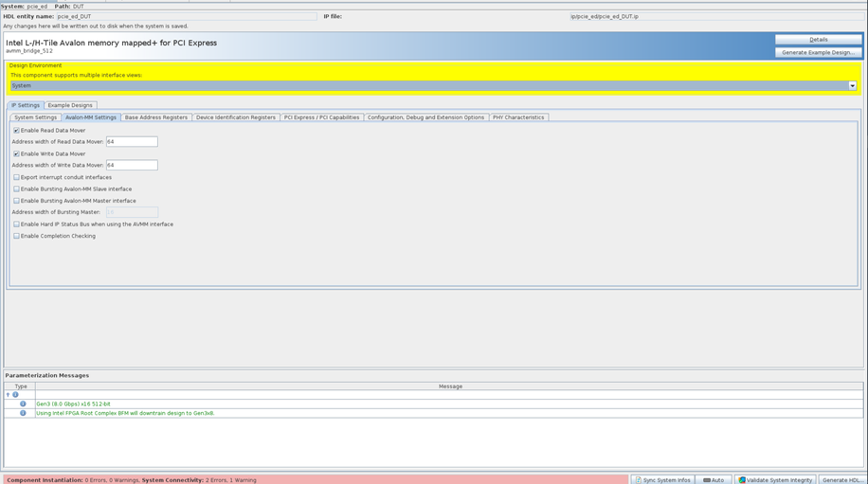Viewport: 868px width, 484px height.
Task: Open Configuration, Debug and Extension Options tab
Action: [425, 117]
